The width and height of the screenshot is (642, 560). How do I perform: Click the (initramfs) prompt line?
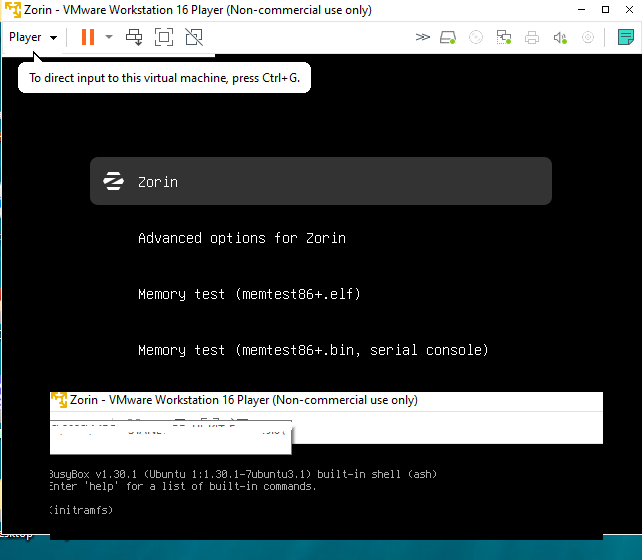(x=81, y=510)
